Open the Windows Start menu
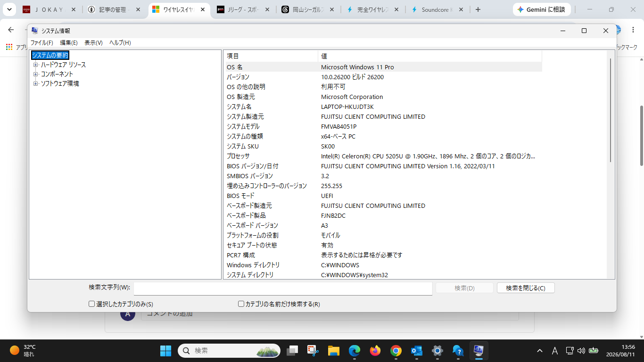Screen dimensions: 644x362 click(165, 351)
